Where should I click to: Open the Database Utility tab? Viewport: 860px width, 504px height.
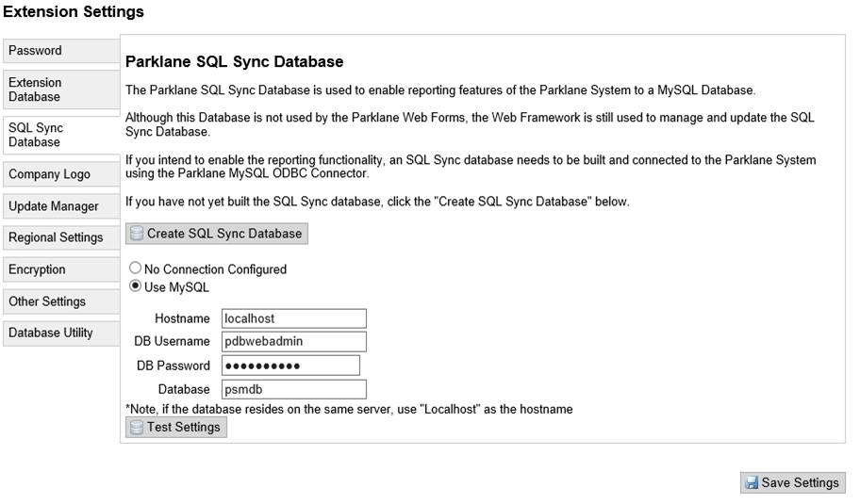click(x=61, y=333)
